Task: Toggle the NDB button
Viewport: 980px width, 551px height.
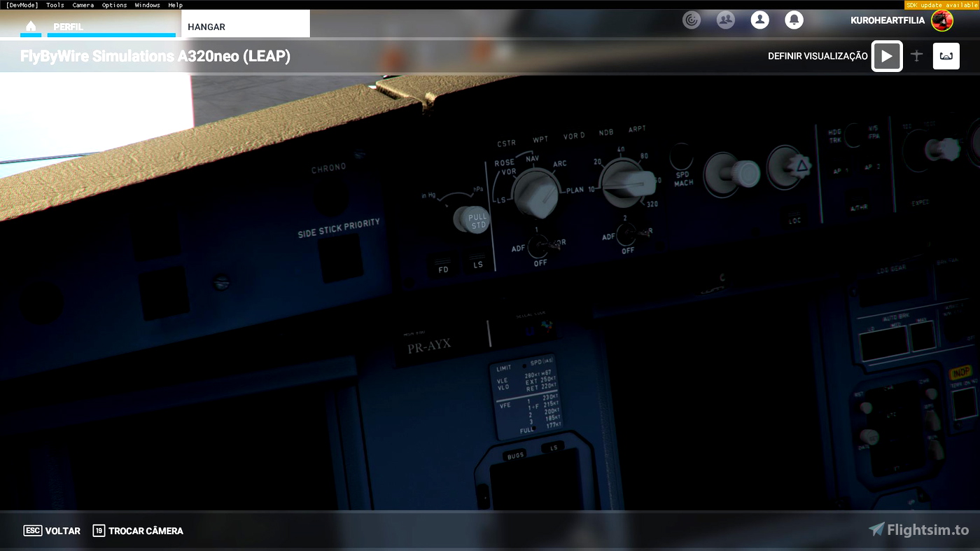Action: (606, 132)
